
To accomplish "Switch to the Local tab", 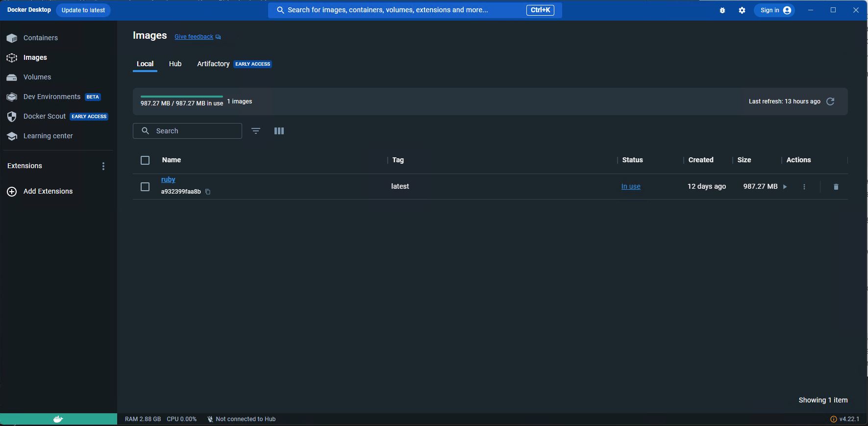I will pyautogui.click(x=145, y=64).
